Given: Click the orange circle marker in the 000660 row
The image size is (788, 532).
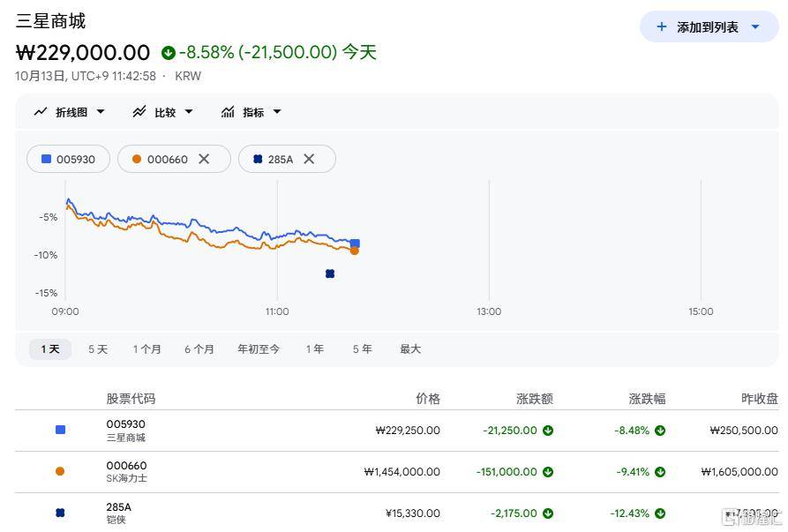Looking at the screenshot, I should [60, 471].
